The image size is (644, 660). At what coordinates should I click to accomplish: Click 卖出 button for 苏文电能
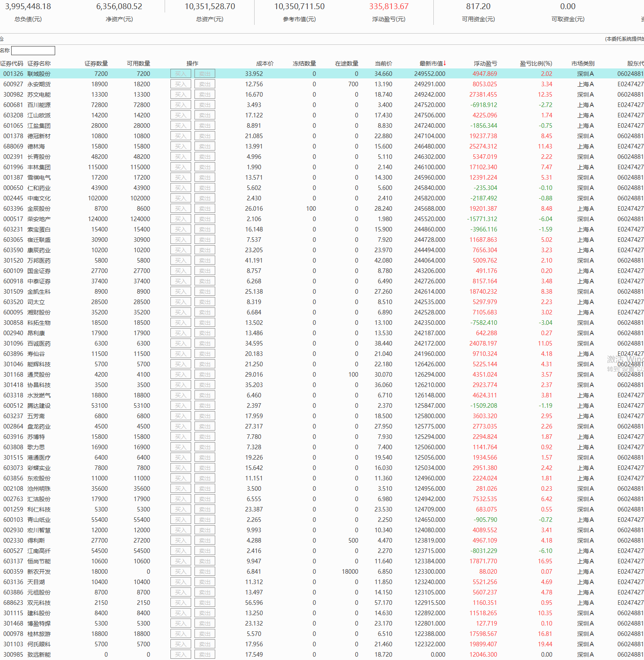click(x=205, y=95)
